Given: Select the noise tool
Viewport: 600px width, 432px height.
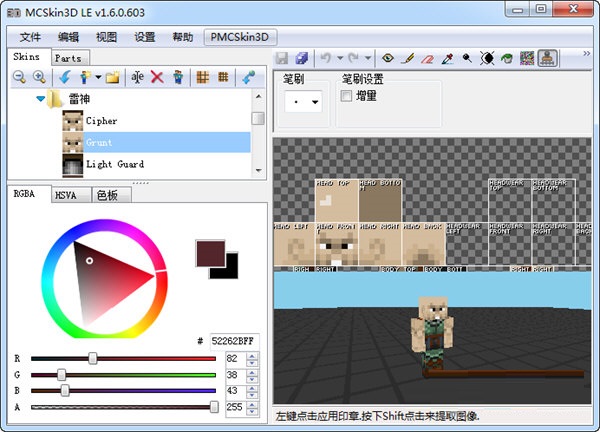Looking at the screenshot, I should pos(527,58).
